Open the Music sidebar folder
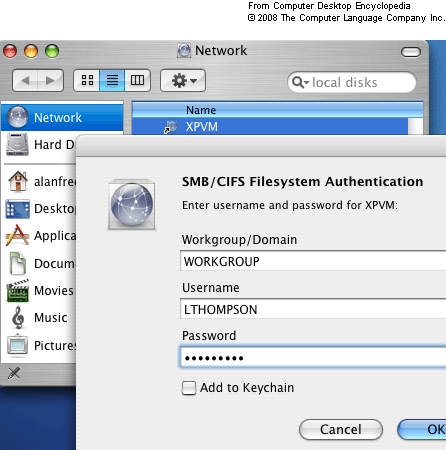This screenshot has width=446, height=450. 39,318
